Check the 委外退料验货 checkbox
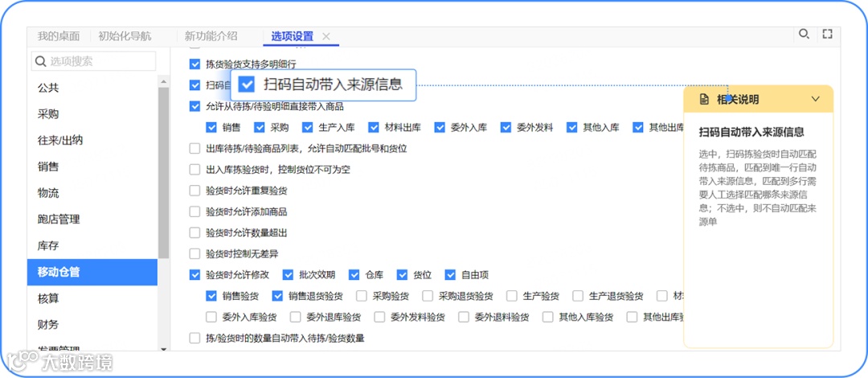The image size is (868, 378). [464, 318]
